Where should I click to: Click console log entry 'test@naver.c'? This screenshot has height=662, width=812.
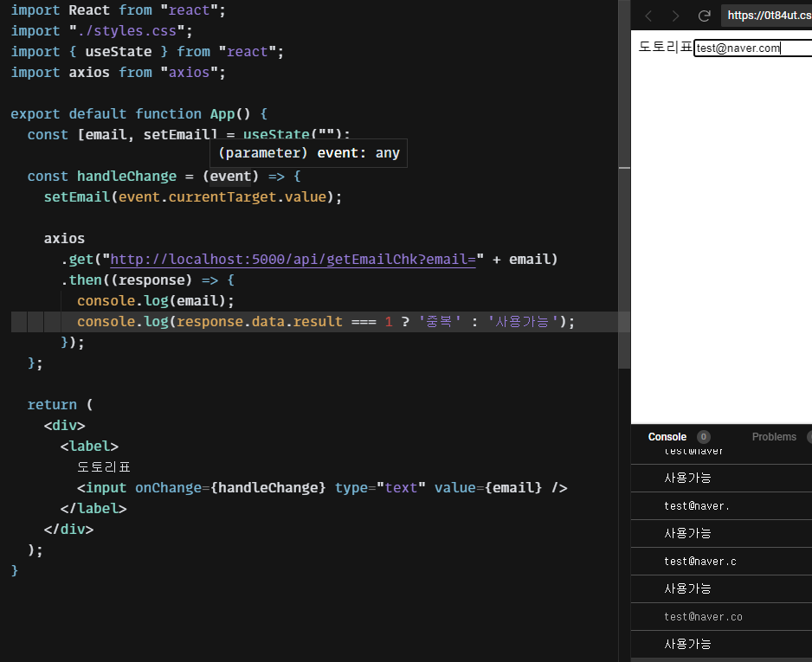(x=700, y=561)
